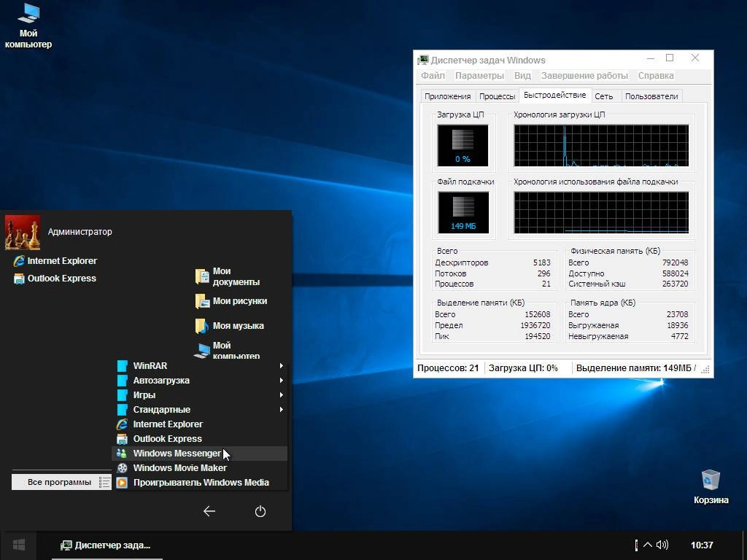Click Системный кэш value 263720
The width and height of the screenshot is (747, 560).
675,284
